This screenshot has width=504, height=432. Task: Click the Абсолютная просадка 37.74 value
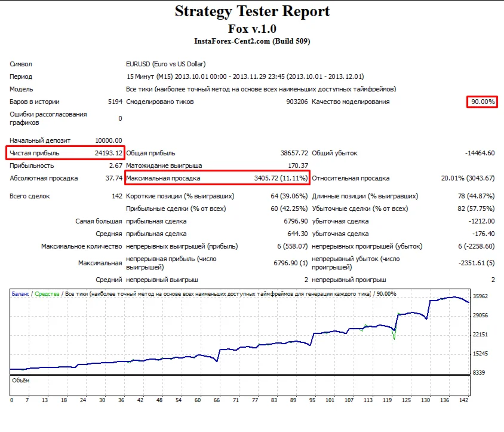pos(114,178)
